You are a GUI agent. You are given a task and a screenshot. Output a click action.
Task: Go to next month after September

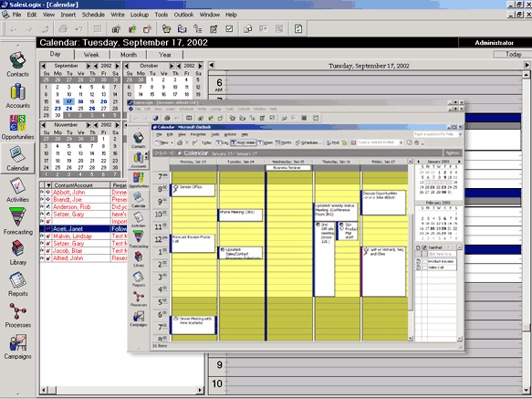[89, 66]
